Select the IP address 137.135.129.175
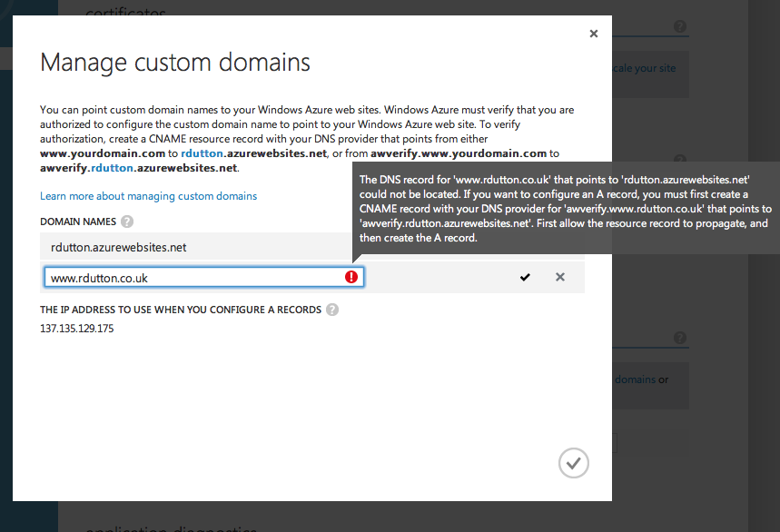780x532 pixels. (x=76, y=329)
